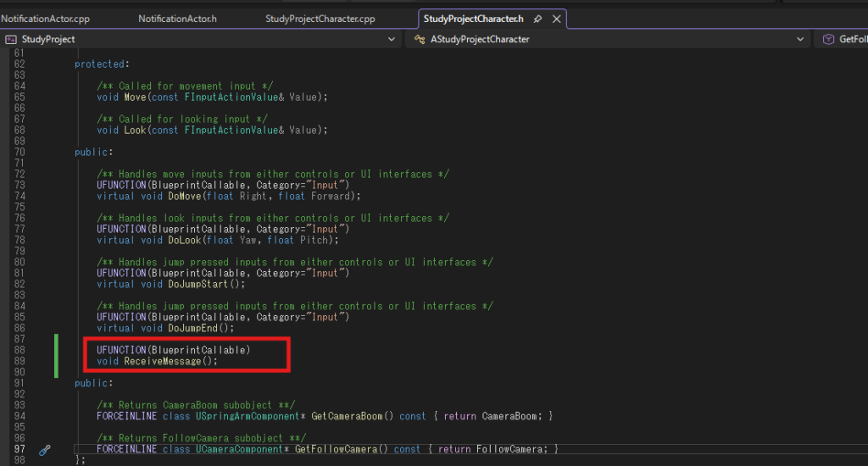Switch to NotificationActor.cpp tab
868x466 pixels.
pos(46,19)
